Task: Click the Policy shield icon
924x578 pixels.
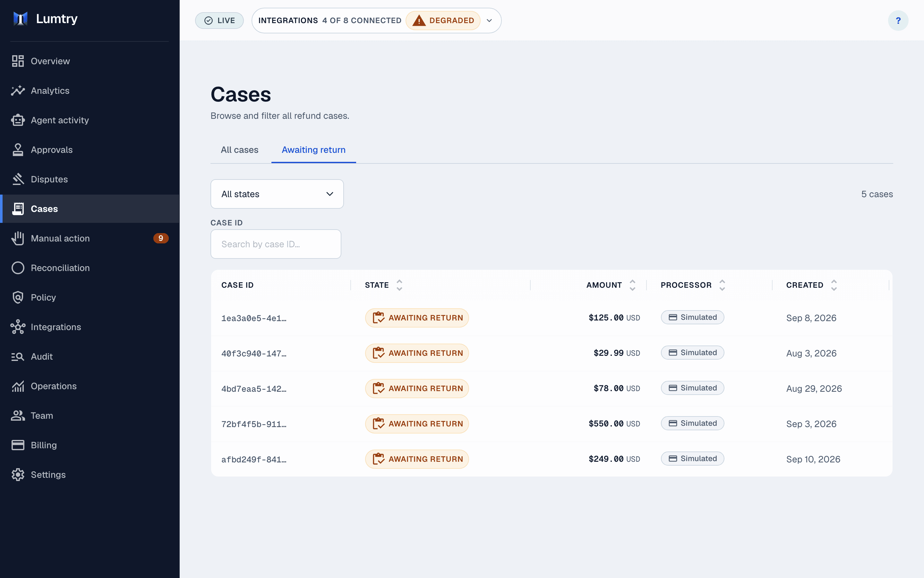Action: point(18,297)
